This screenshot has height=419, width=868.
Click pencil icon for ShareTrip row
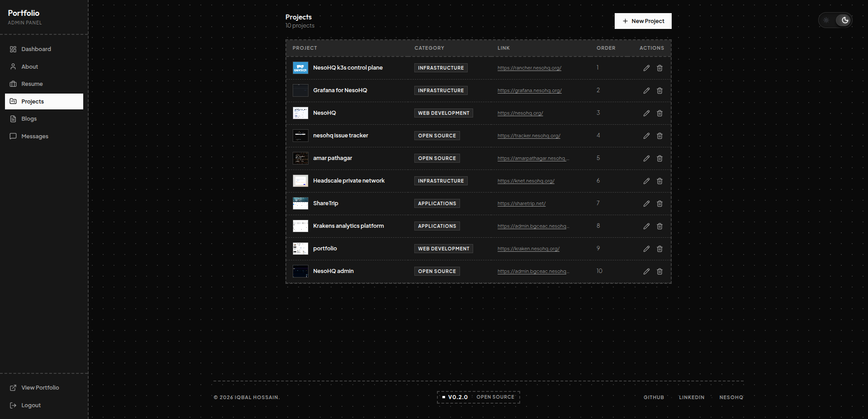[x=646, y=203]
